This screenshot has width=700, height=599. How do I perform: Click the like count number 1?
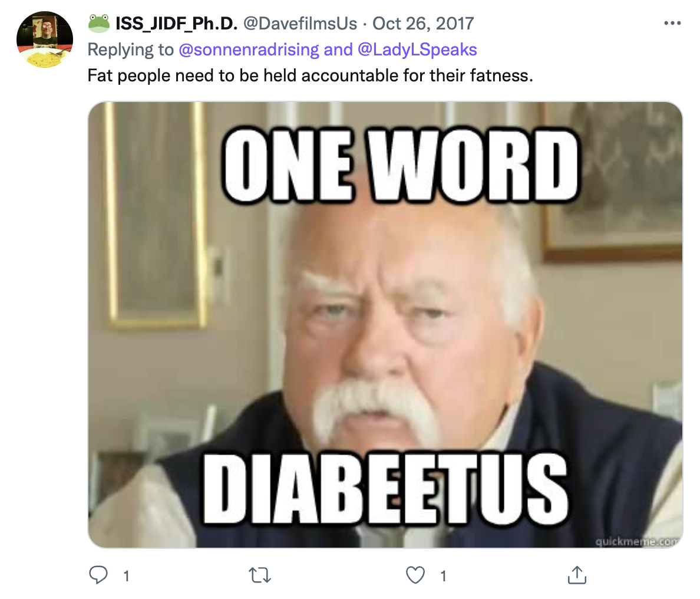point(443,576)
